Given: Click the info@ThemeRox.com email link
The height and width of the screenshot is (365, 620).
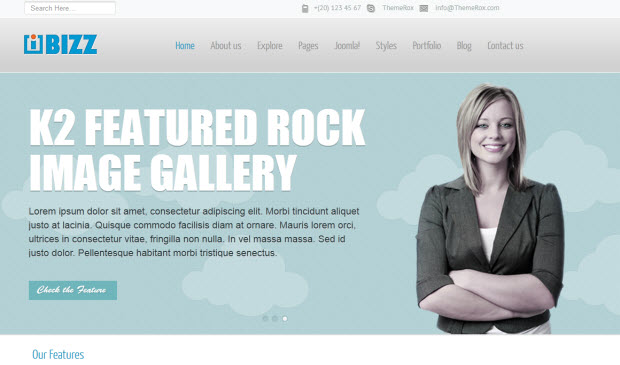Looking at the screenshot, I should 467,8.
